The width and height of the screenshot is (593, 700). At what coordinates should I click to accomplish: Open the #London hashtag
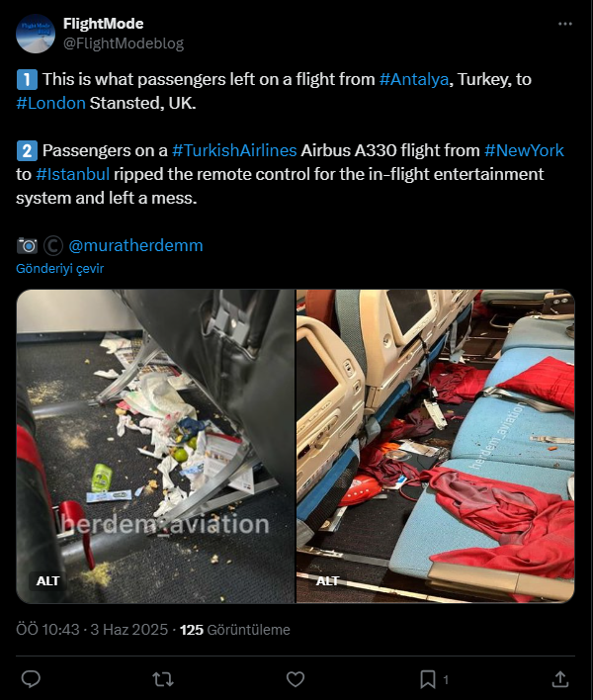(x=50, y=103)
